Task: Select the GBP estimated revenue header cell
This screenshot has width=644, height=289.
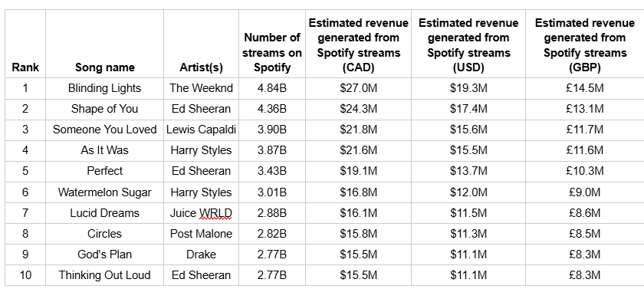Action: [585, 44]
